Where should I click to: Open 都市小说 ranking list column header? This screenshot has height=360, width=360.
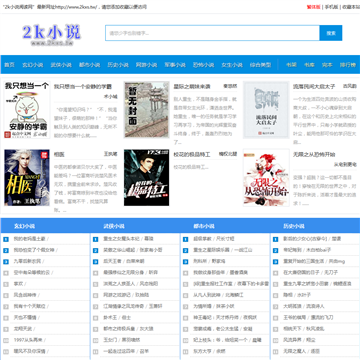pyautogui.click(x=204, y=226)
